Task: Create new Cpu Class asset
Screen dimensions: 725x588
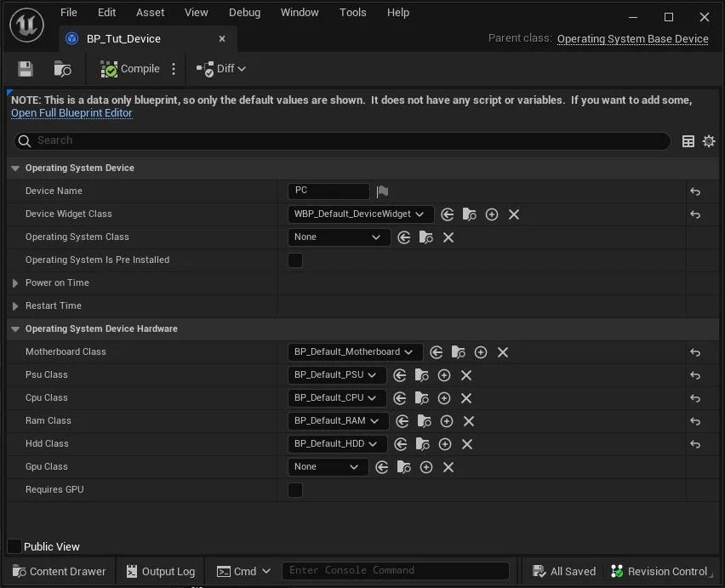Action: pos(444,398)
